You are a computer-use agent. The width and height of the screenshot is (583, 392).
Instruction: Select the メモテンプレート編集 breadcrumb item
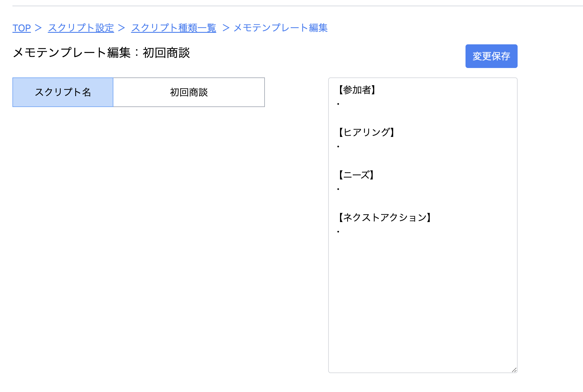[x=281, y=28]
